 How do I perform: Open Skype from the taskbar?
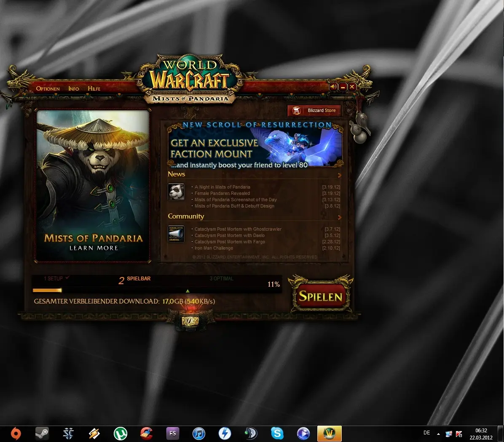[277, 434]
